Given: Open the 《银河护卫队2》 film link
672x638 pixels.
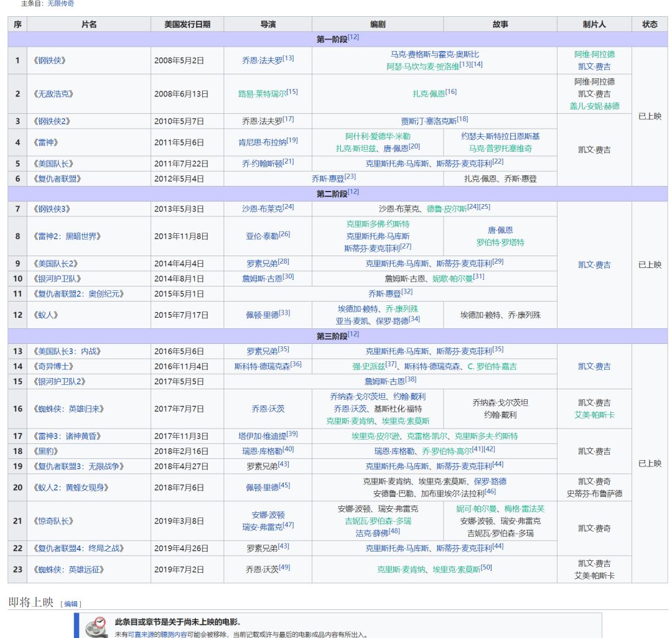Looking at the screenshot, I should (x=59, y=382).
